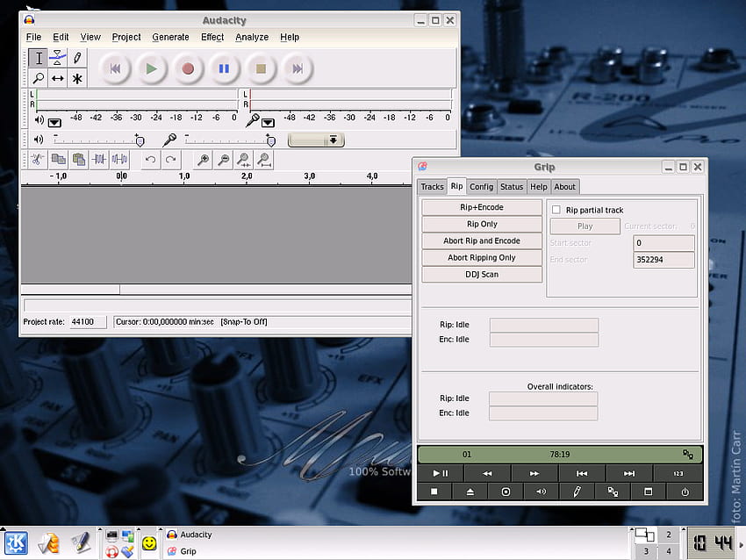Click the red Record button in Audacity
This screenshot has height=560, width=746.
click(x=188, y=69)
